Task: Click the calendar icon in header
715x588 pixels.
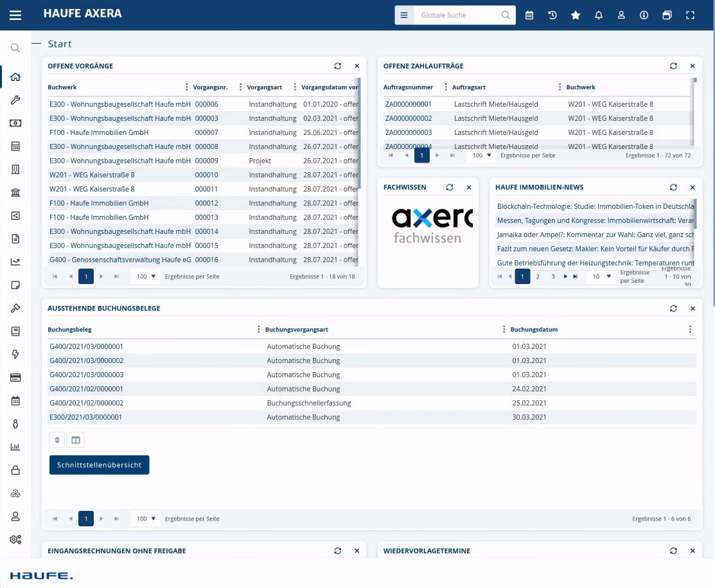Action: click(x=529, y=15)
